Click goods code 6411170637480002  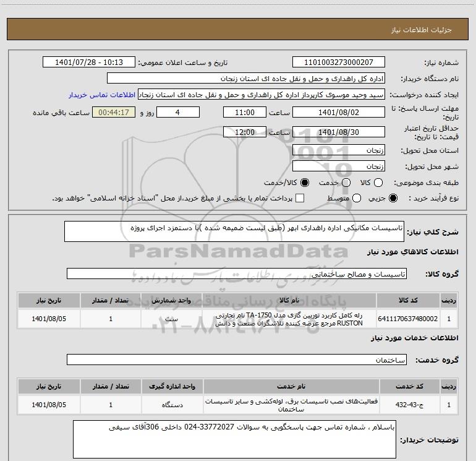[x=408, y=319]
